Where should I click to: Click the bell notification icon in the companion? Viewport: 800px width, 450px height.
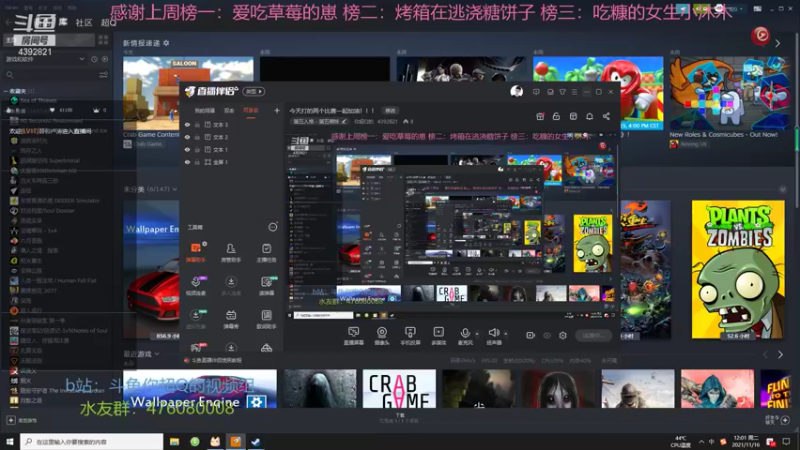click(x=589, y=116)
